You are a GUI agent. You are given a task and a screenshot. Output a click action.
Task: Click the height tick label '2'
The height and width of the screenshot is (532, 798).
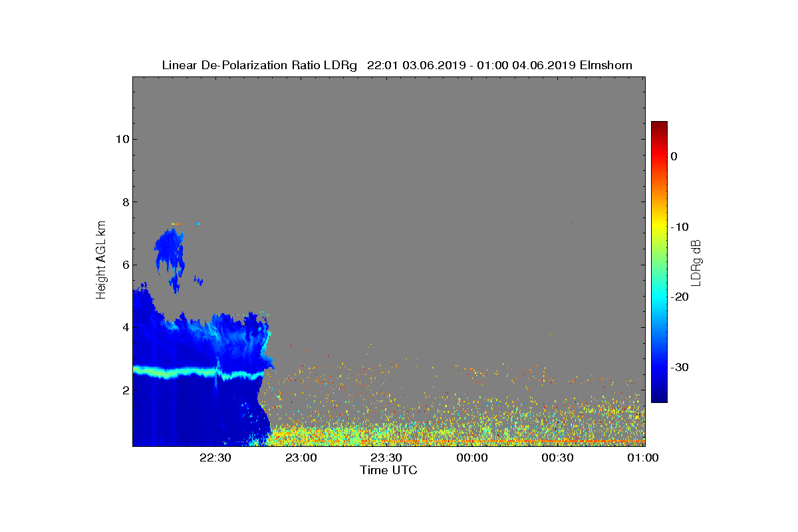click(124, 390)
